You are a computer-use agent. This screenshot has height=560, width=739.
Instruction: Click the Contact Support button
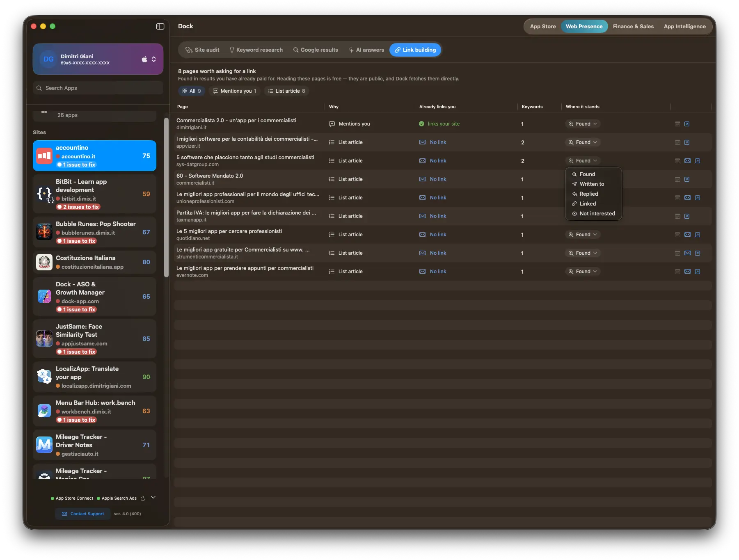pyautogui.click(x=83, y=514)
